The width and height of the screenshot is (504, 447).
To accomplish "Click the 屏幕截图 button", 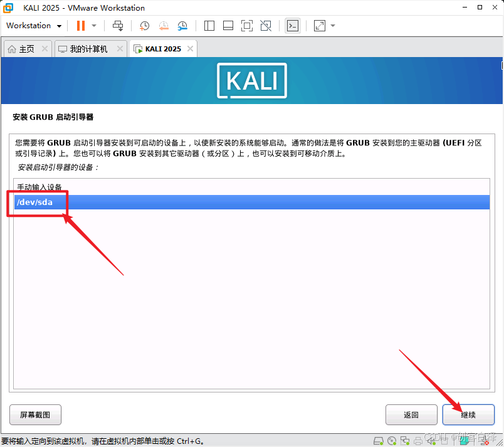I will (x=35, y=414).
